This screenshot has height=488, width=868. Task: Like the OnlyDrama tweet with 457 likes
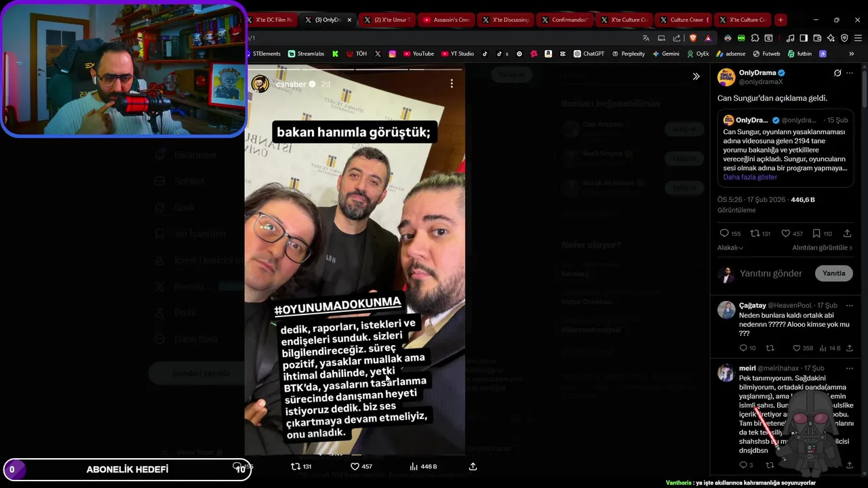(x=785, y=233)
